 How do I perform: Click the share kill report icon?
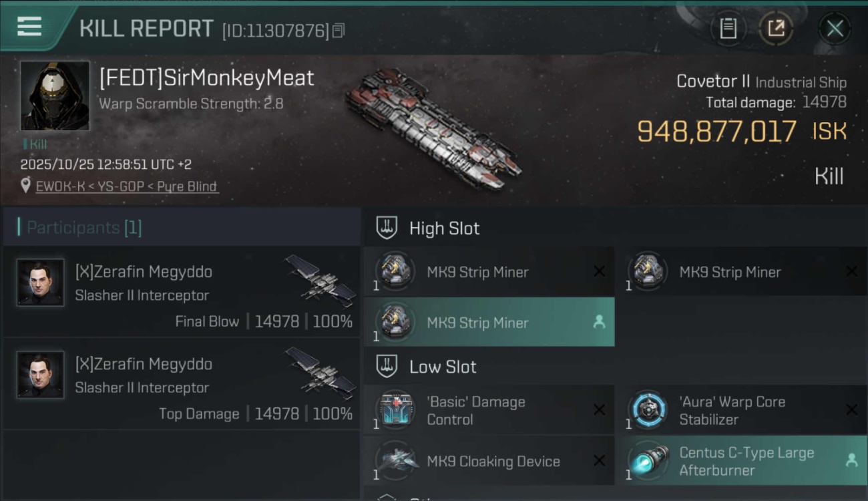pos(775,28)
